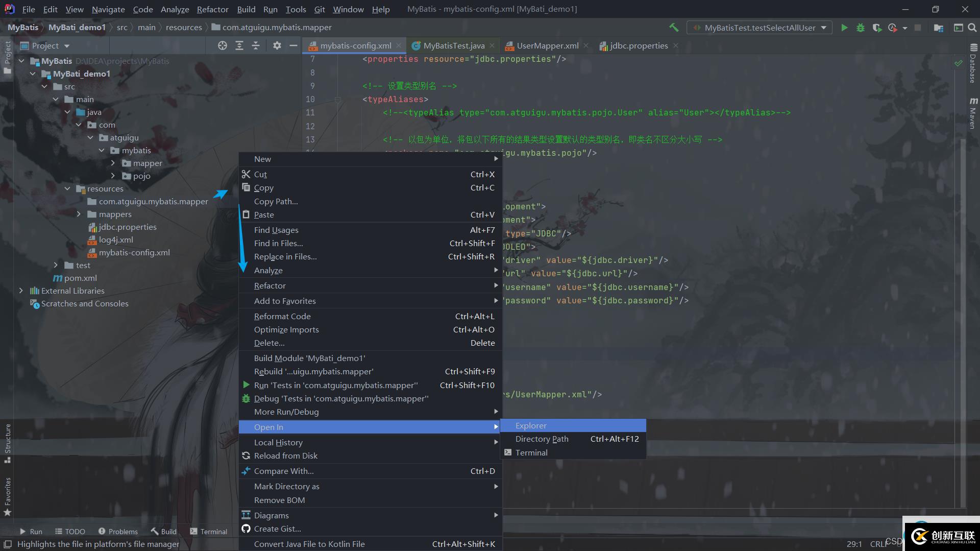Fold the typeAliases block in the gutter
This screenshot has width=980, height=551.
337,99
